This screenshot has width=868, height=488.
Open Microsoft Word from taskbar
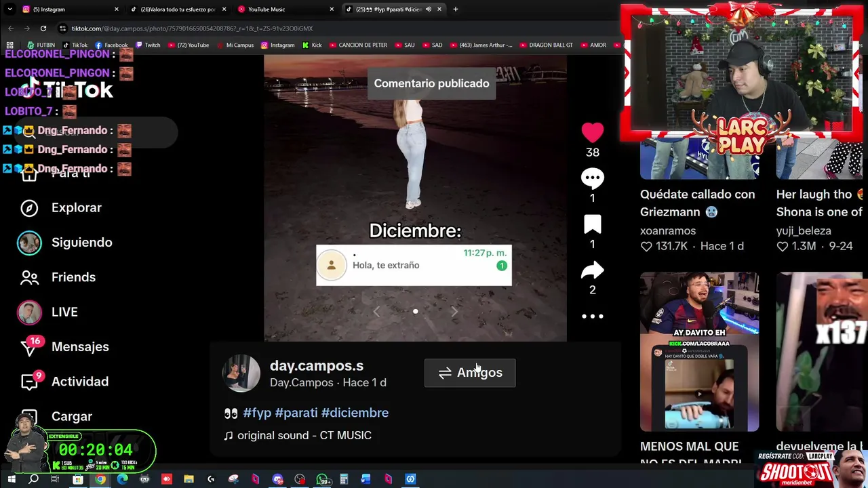tap(366, 479)
